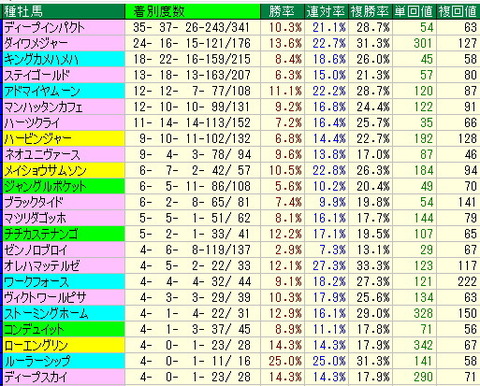
Task: Select record 13- 18- 13-163/207
Action: click(x=192, y=75)
